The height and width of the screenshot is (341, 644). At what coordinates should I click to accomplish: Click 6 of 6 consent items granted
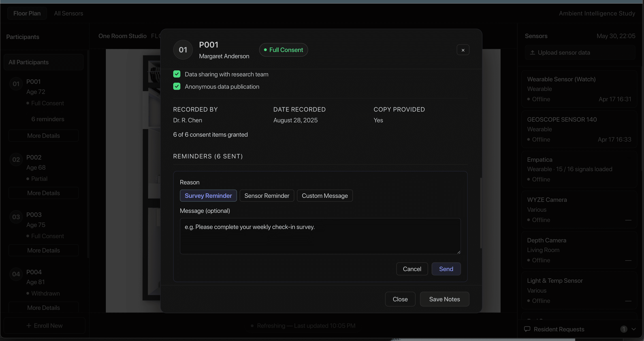tap(210, 134)
